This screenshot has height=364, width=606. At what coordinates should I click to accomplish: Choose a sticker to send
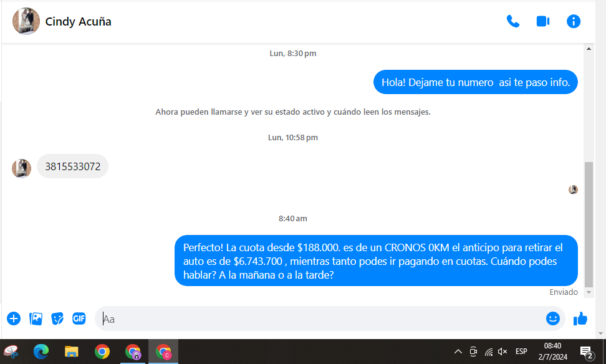tap(57, 318)
